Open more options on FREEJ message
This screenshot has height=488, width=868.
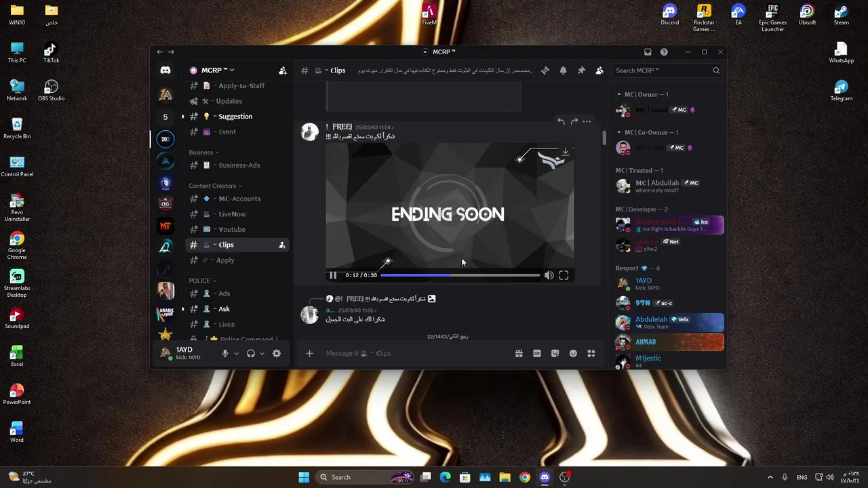(x=587, y=121)
